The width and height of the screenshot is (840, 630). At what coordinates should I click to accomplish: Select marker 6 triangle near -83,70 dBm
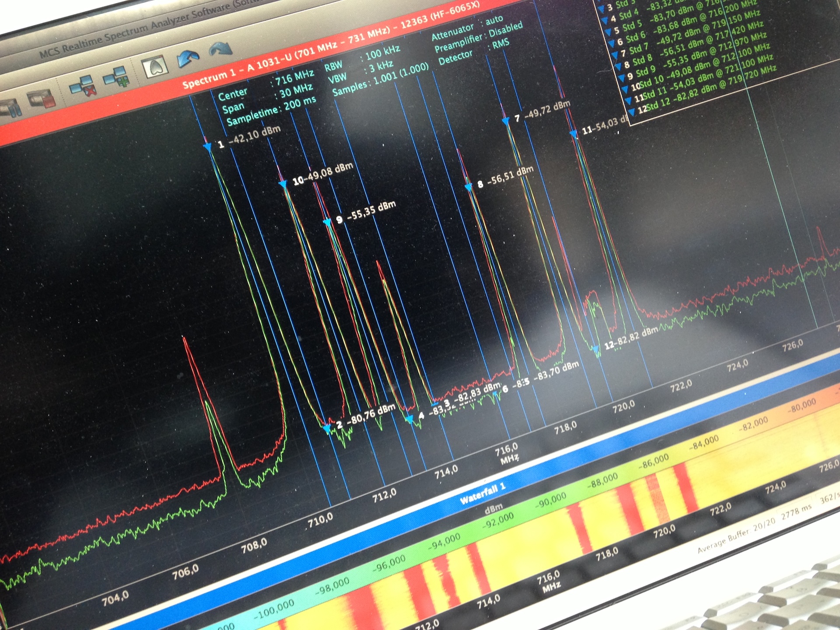click(495, 393)
